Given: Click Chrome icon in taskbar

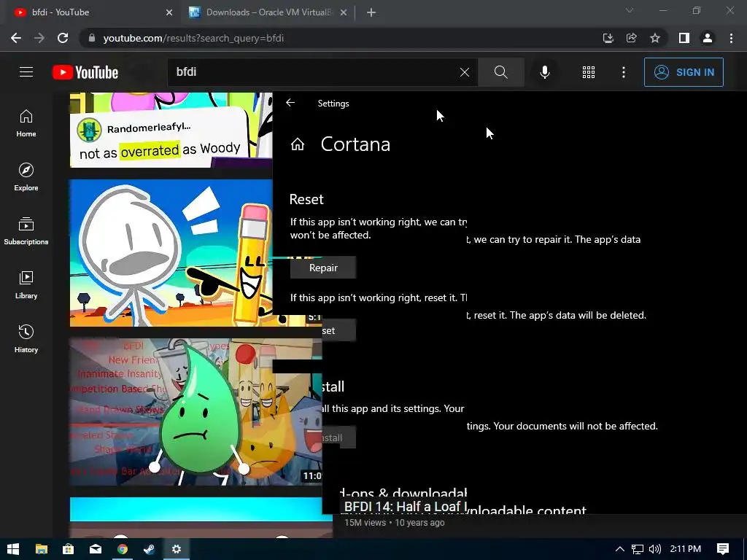Looking at the screenshot, I should click(123, 549).
